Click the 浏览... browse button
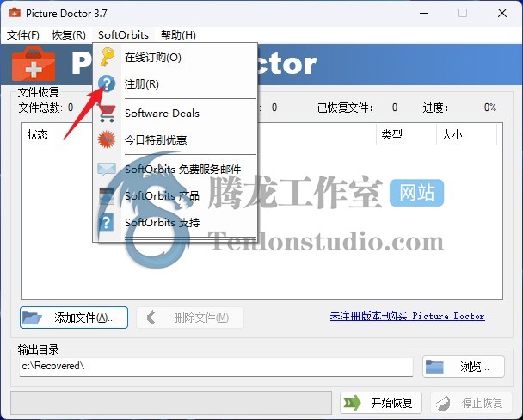523x420 pixels. point(464,367)
